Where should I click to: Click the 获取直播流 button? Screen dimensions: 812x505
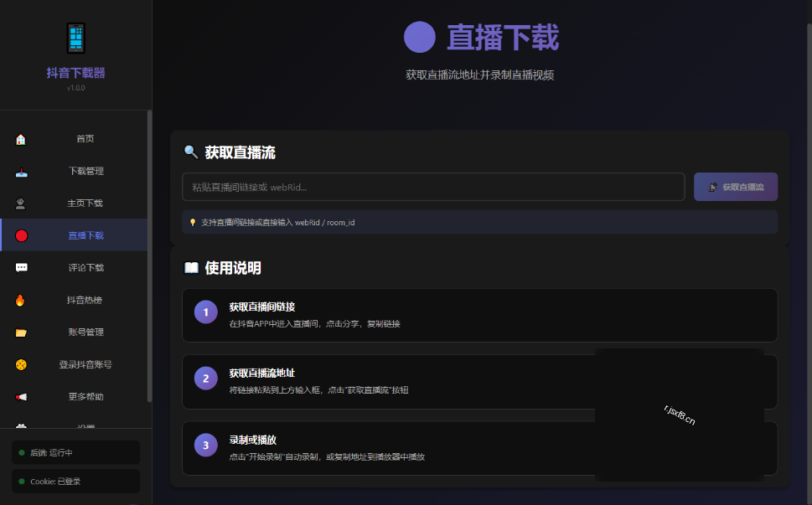tap(736, 187)
